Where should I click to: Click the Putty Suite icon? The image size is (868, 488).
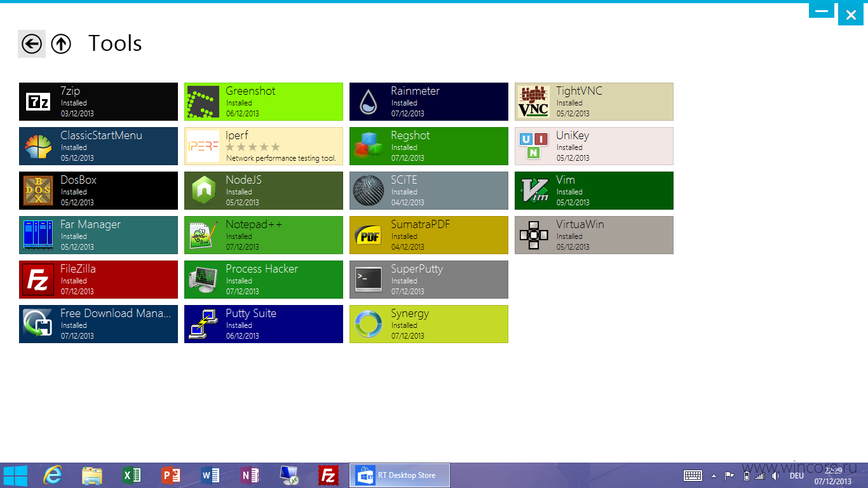click(203, 324)
